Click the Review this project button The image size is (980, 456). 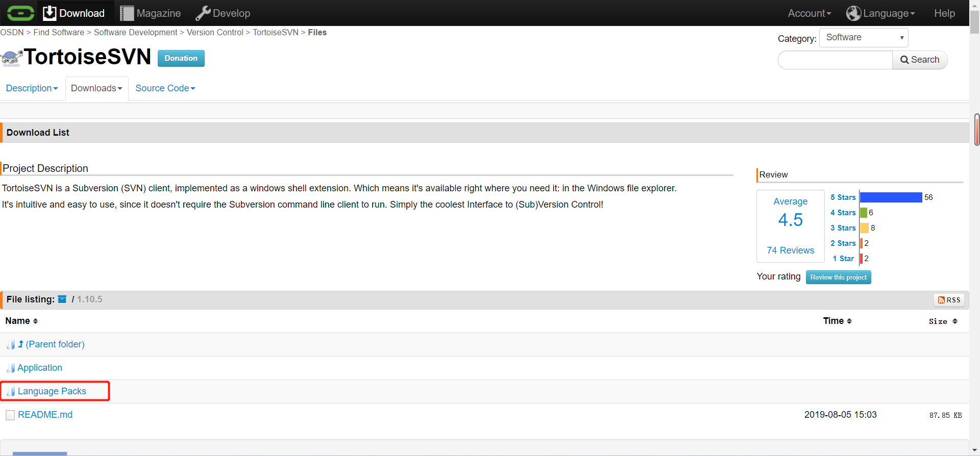tap(838, 277)
